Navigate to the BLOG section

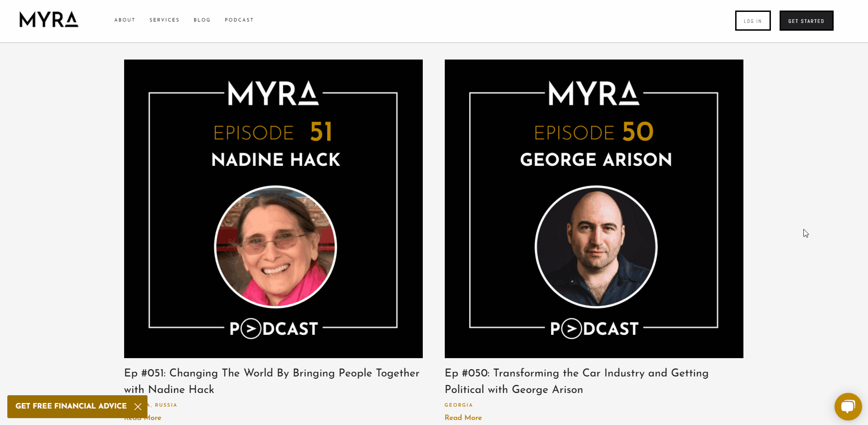click(x=202, y=20)
